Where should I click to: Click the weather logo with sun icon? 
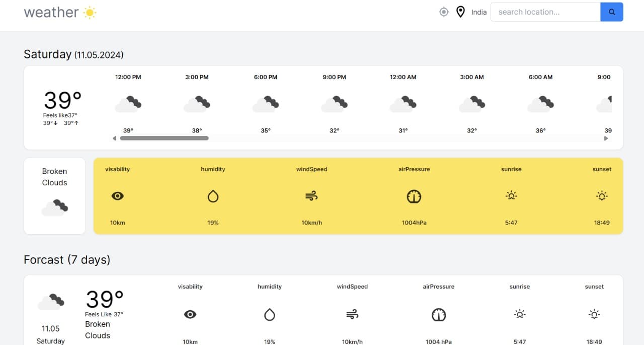[x=60, y=12]
